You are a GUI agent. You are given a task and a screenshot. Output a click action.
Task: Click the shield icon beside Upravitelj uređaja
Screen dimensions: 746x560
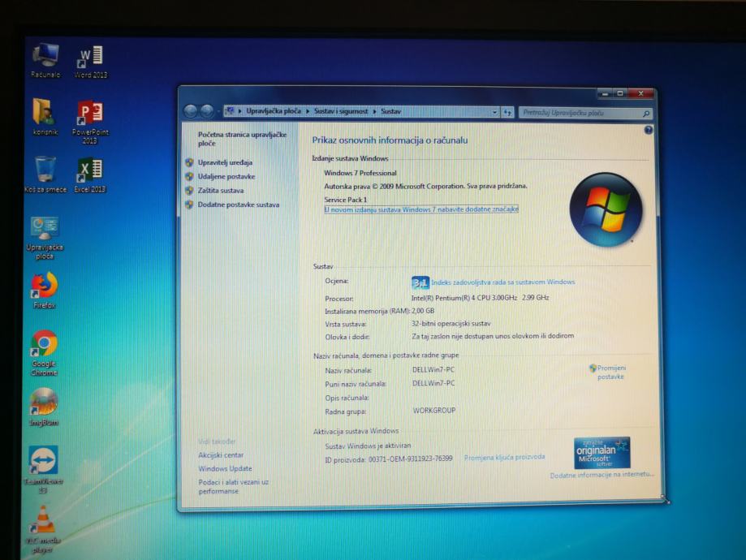[x=189, y=162]
